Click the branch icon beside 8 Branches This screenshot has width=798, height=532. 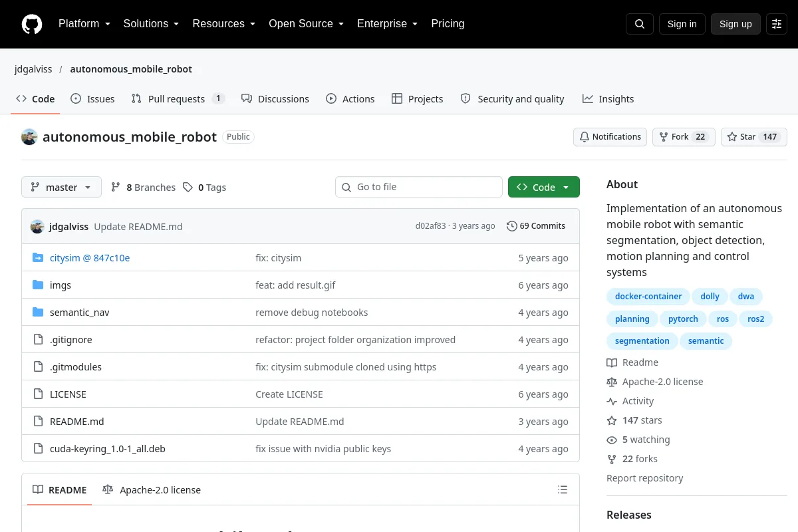(116, 188)
